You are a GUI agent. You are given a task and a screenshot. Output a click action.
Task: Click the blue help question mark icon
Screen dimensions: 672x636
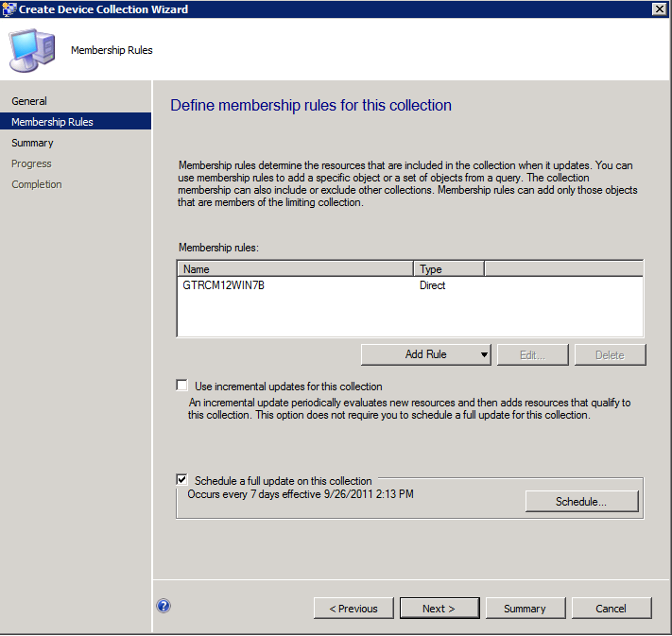click(x=164, y=606)
